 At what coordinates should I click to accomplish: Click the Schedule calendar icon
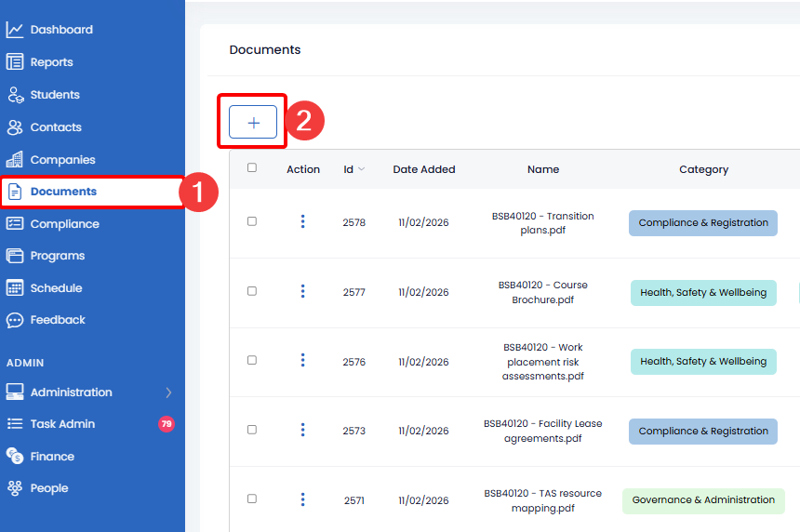click(x=15, y=288)
